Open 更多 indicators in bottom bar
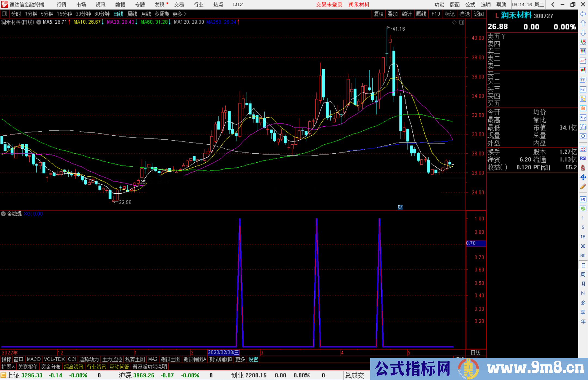This screenshot has width=588, height=380. (x=240, y=359)
